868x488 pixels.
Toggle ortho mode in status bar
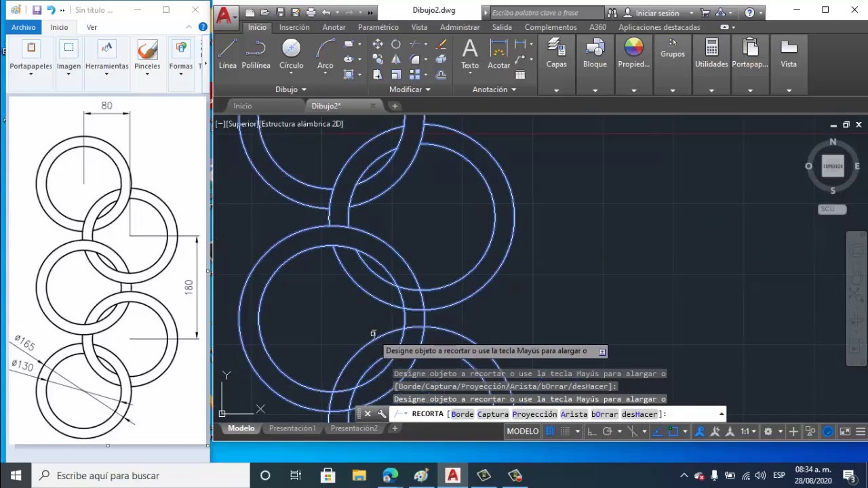tap(592, 431)
